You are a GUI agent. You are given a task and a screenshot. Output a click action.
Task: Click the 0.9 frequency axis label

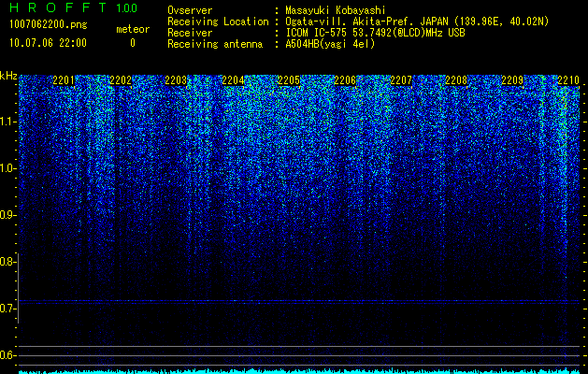coord(7,215)
